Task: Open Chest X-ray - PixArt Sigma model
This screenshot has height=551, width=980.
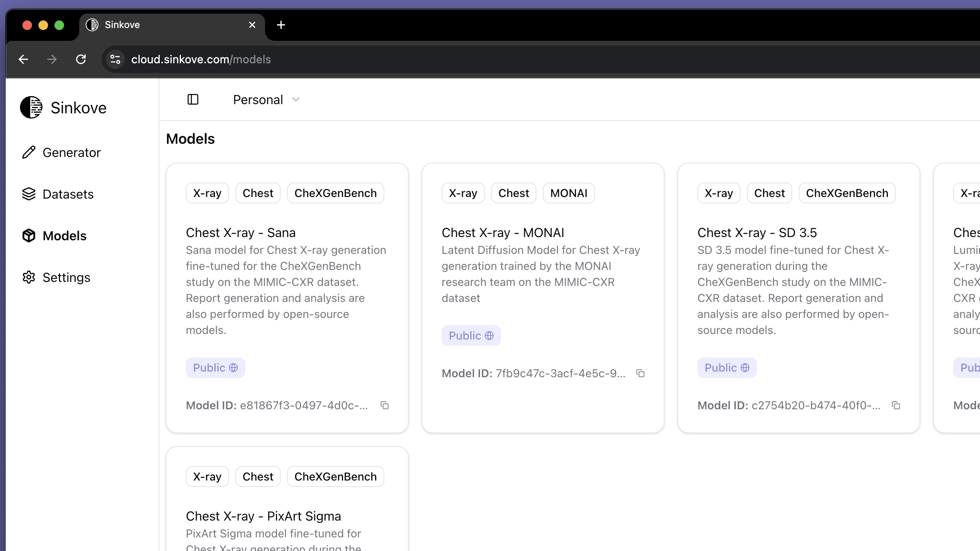Action: coord(263,516)
